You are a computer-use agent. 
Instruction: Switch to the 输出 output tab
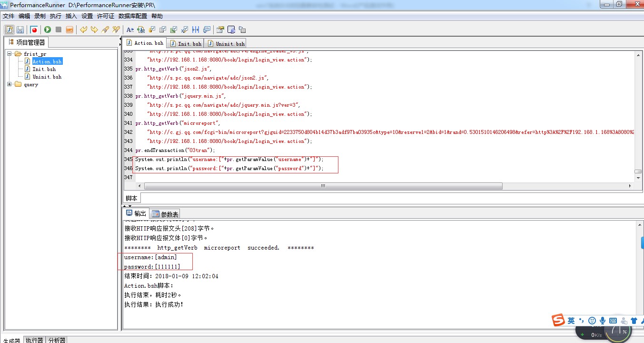coord(136,213)
